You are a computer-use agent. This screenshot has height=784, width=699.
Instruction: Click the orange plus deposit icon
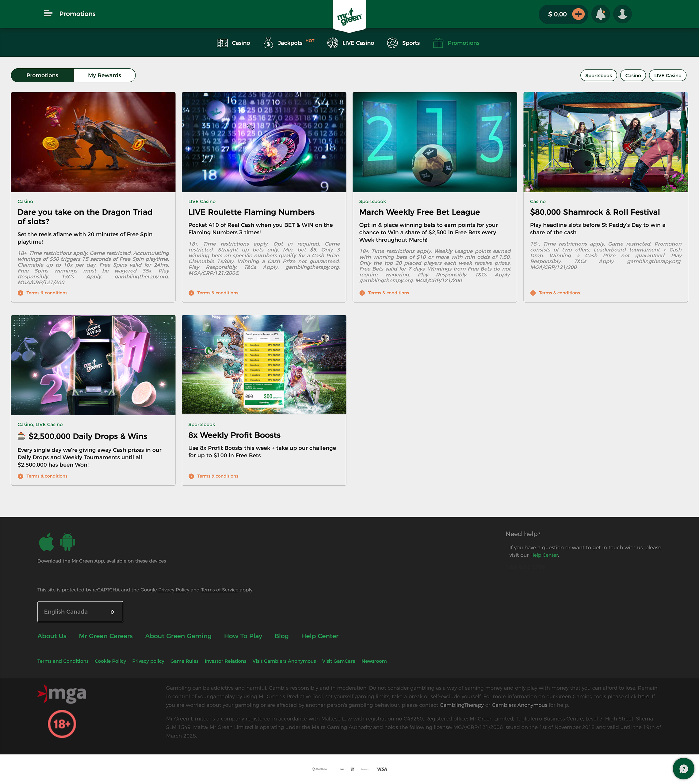579,14
